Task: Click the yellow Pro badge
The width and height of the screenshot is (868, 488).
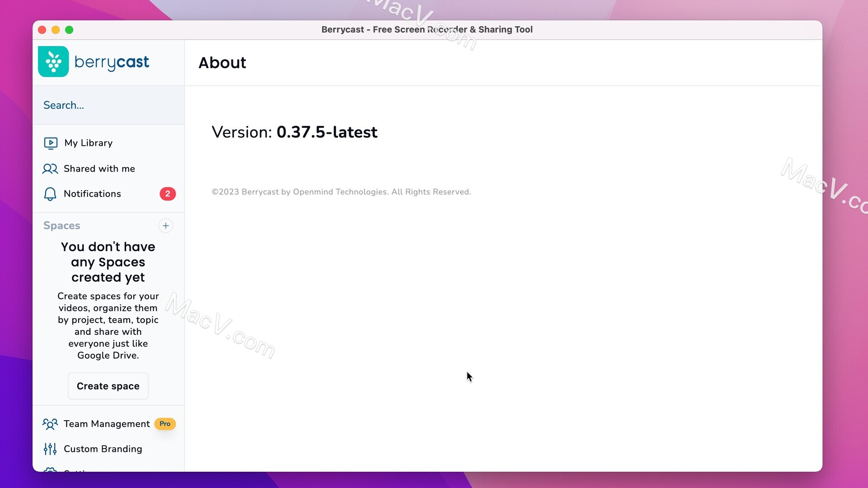Action: [165, 424]
